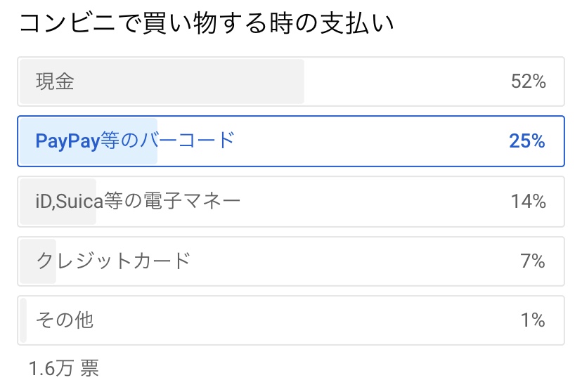The width and height of the screenshot is (582, 392).
Task: Click the light blue PayPay result bar
Action: tap(89, 141)
